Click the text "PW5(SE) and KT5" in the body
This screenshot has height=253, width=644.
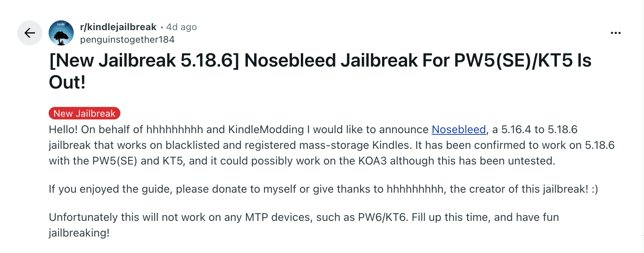pyautogui.click(x=138, y=161)
